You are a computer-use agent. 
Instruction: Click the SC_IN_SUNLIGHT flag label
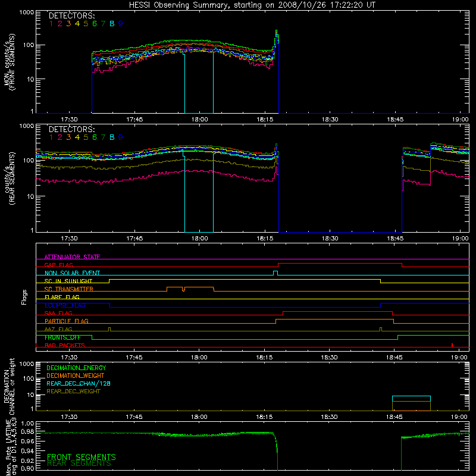pos(68,281)
